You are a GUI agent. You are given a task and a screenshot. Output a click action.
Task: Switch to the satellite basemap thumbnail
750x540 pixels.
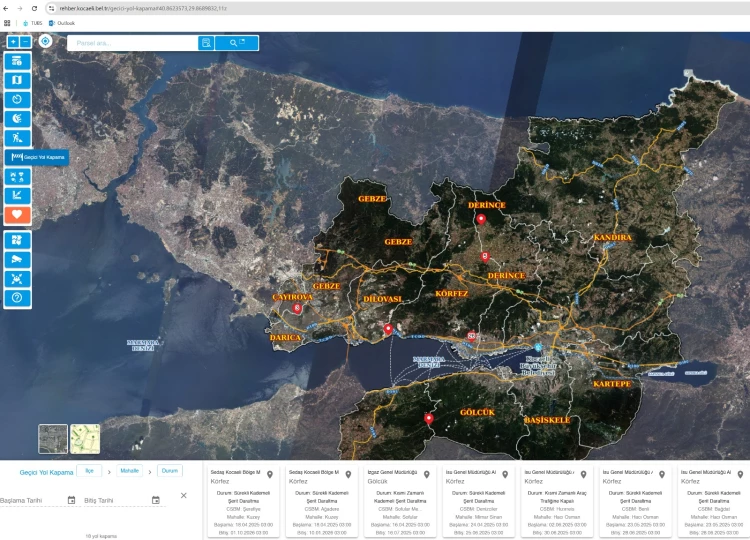[x=53, y=439]
